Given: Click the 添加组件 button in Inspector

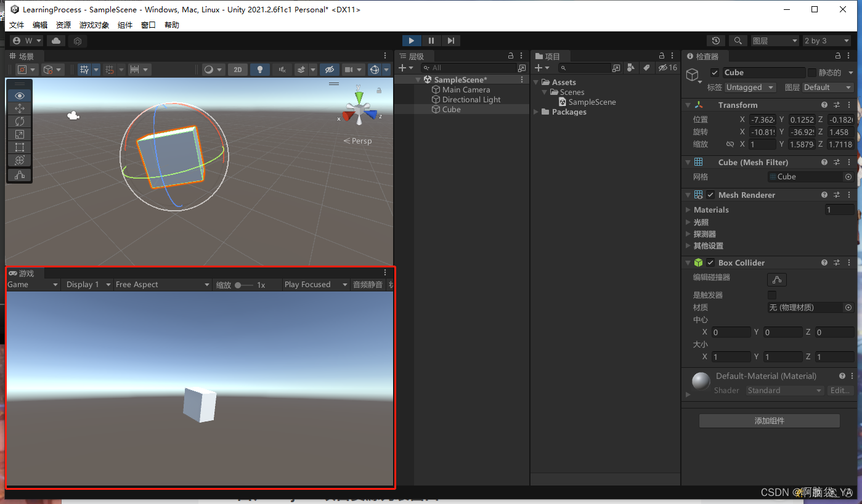Looking at the screenshot, I should coord(768,420).
